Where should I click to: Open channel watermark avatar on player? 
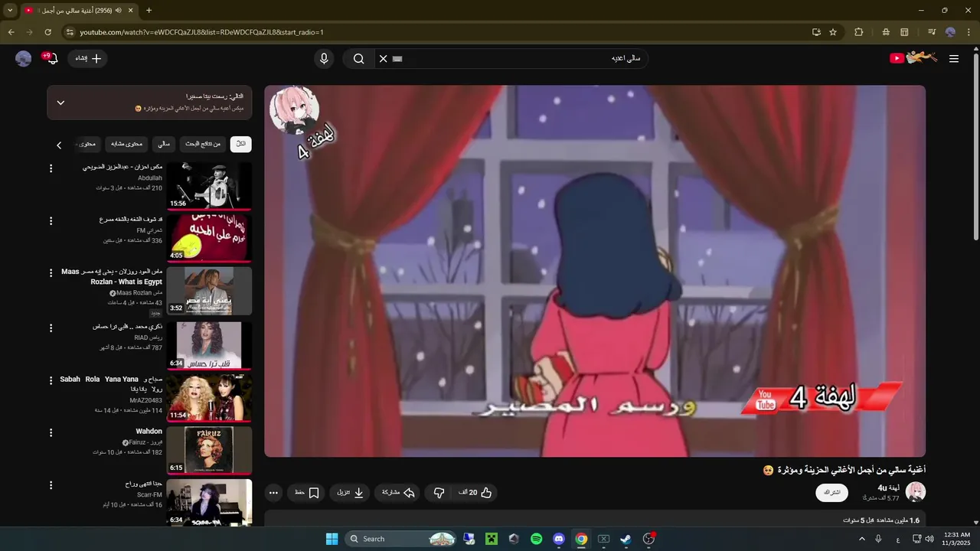(x=294, y=110)
